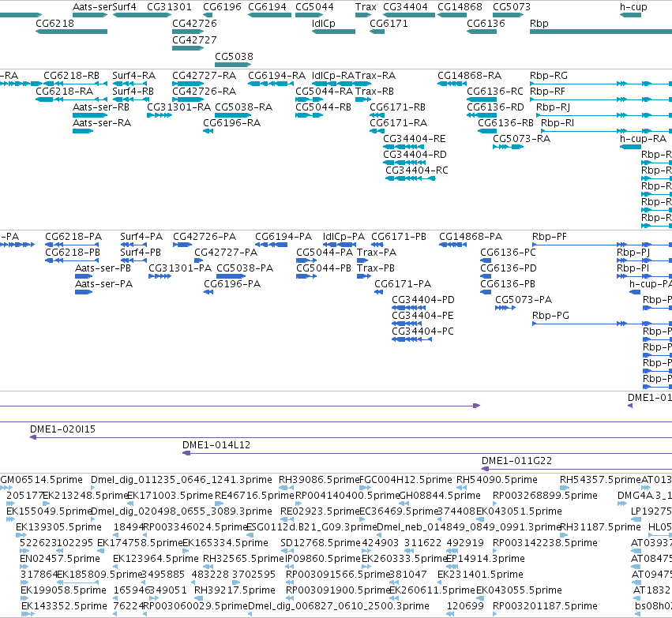
Task: Click the CG5073 gene label
Action: click(512, 7)
